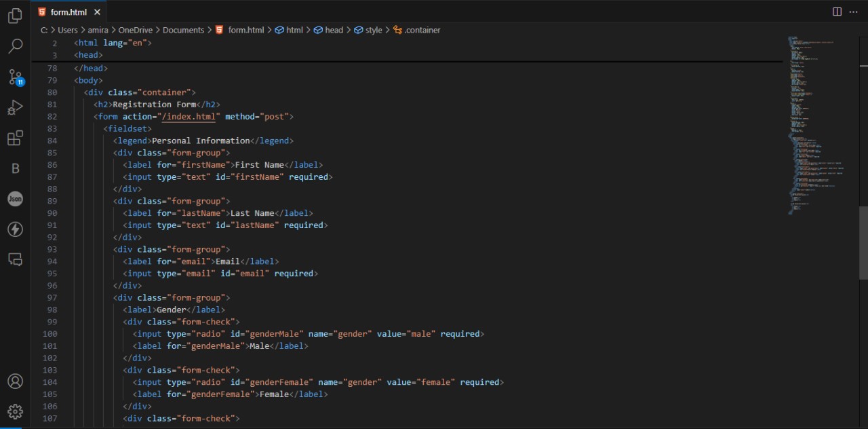868x429 pixels.
Task: Open the editor More Actions ellipsis
Action: point(853,12)
